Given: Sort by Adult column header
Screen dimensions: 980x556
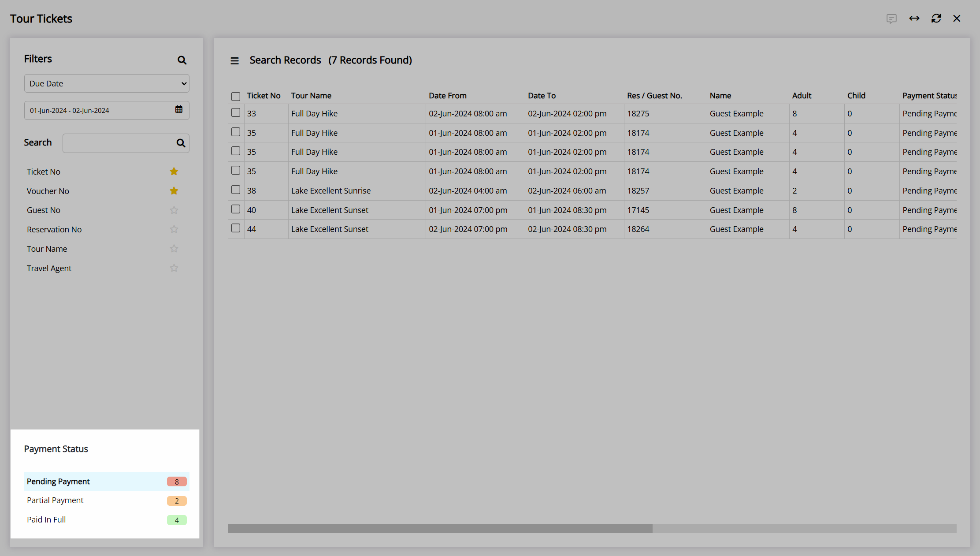Looking at the screenshot, I should [802, 96].
